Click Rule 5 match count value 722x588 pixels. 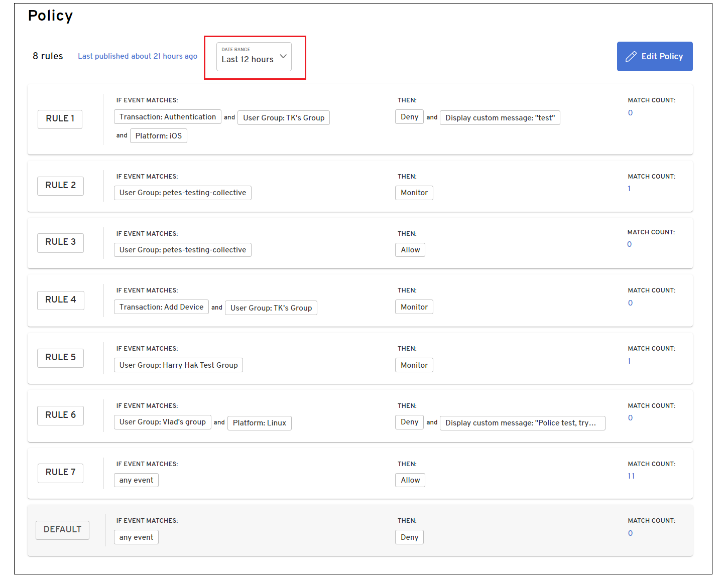click(629, 361)
